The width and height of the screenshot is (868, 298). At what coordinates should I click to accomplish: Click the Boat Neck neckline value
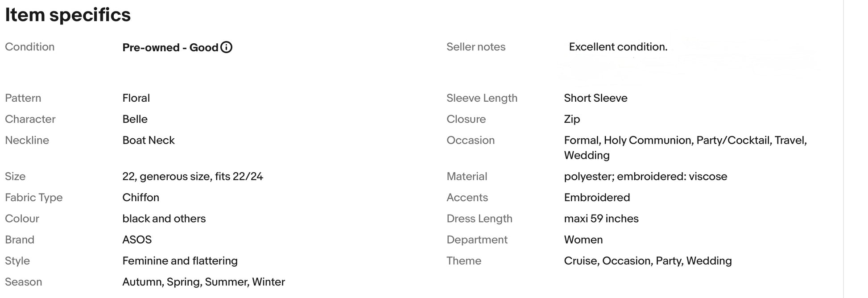[148, 140]
